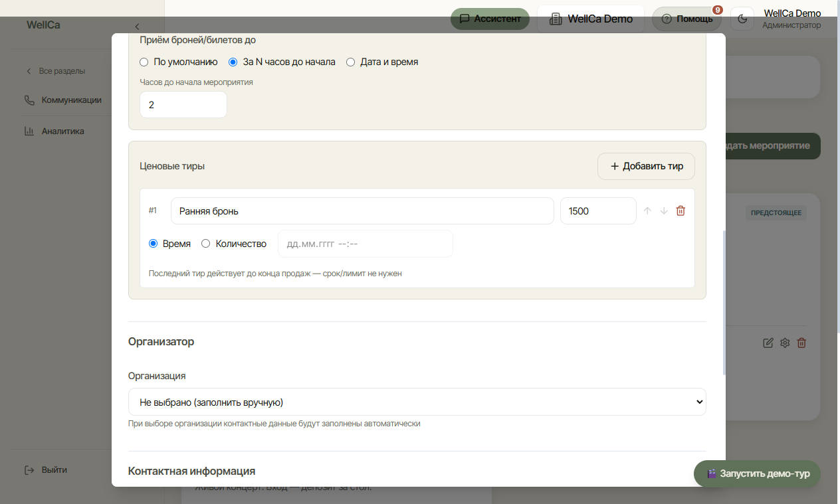This screenshot has height=504, width=840.
Task: Click the tier date-time field
Action: 366,244
